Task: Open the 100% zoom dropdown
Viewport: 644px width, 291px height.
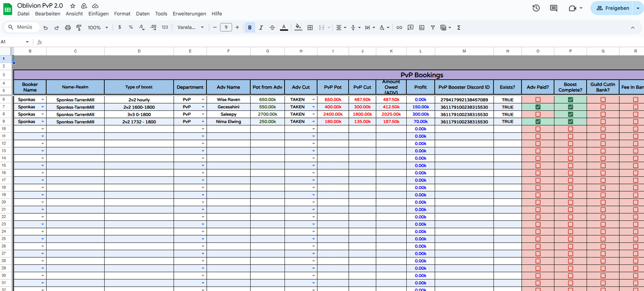Action: click(x=98, y=27)
